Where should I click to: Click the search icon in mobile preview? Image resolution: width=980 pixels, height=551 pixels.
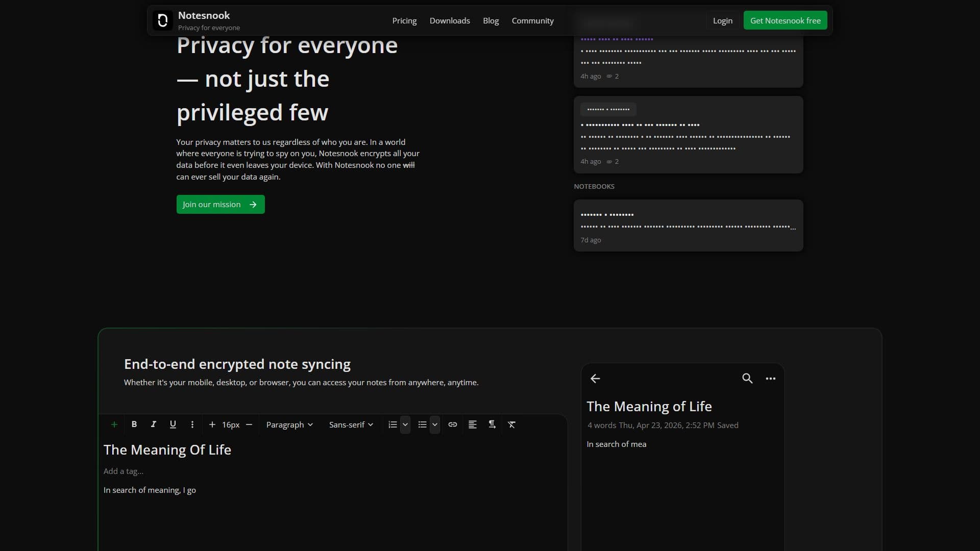[x=747, y=378]
